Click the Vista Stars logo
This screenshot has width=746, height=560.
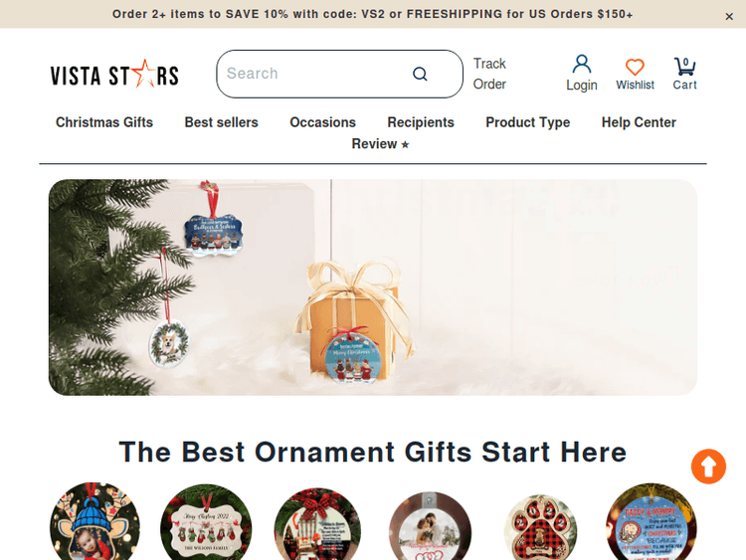coord(114,75)
